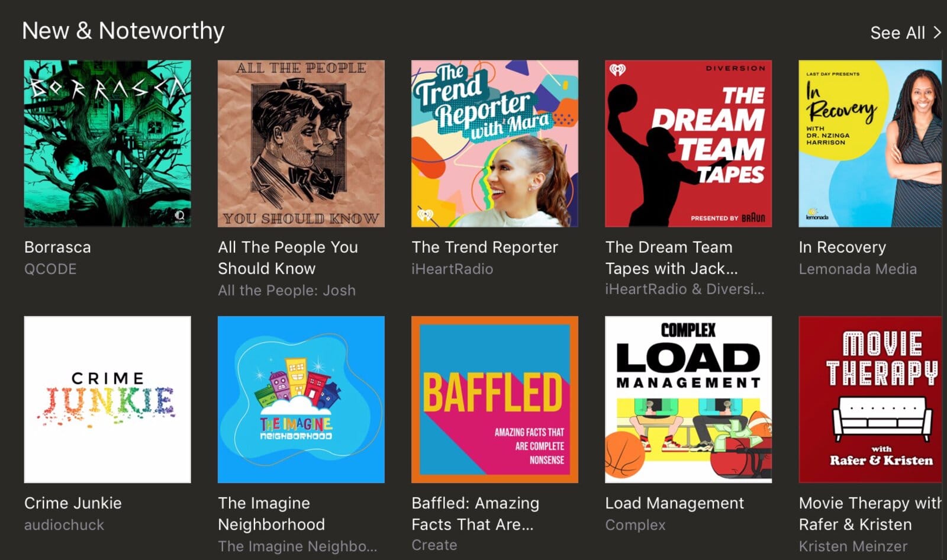The height and width of the screenshot is (560, 947).
Task: Select the Crime Junkie cover image
Action: 107,399
